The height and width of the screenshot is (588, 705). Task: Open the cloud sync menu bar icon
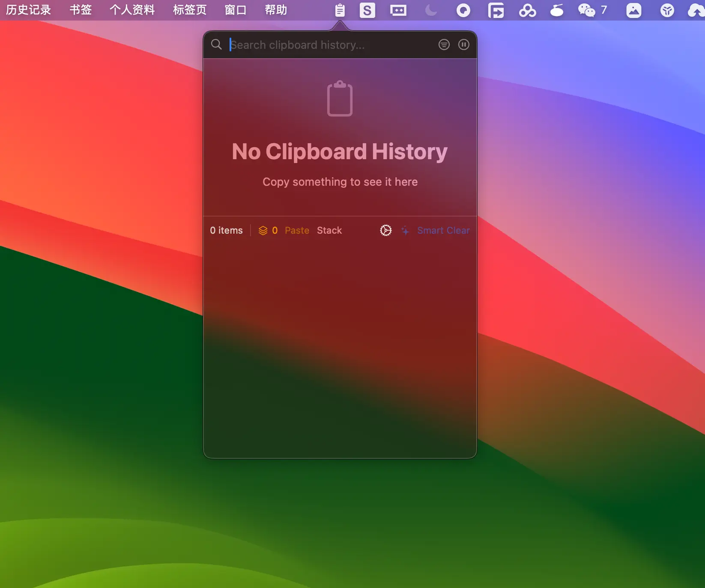(696, 10)
